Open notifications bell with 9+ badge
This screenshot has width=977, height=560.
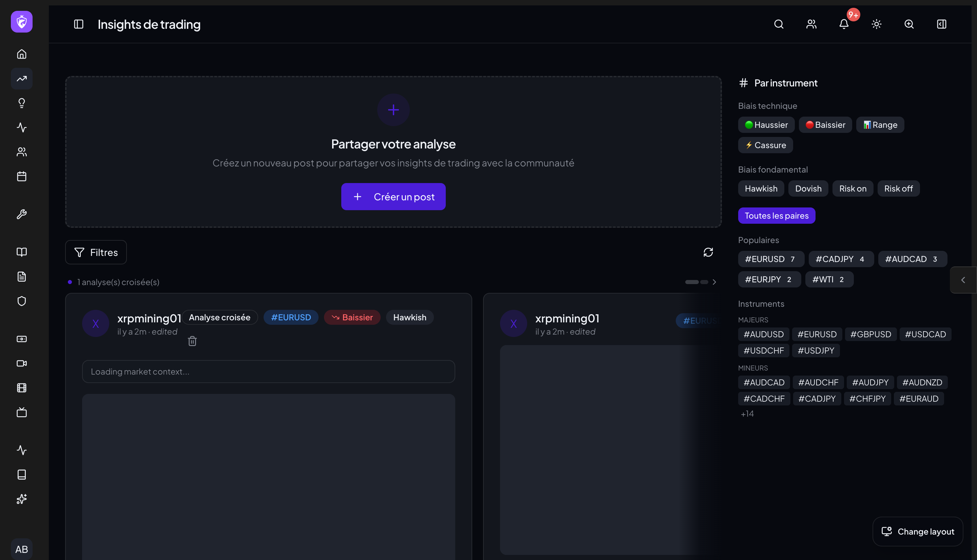844,24
